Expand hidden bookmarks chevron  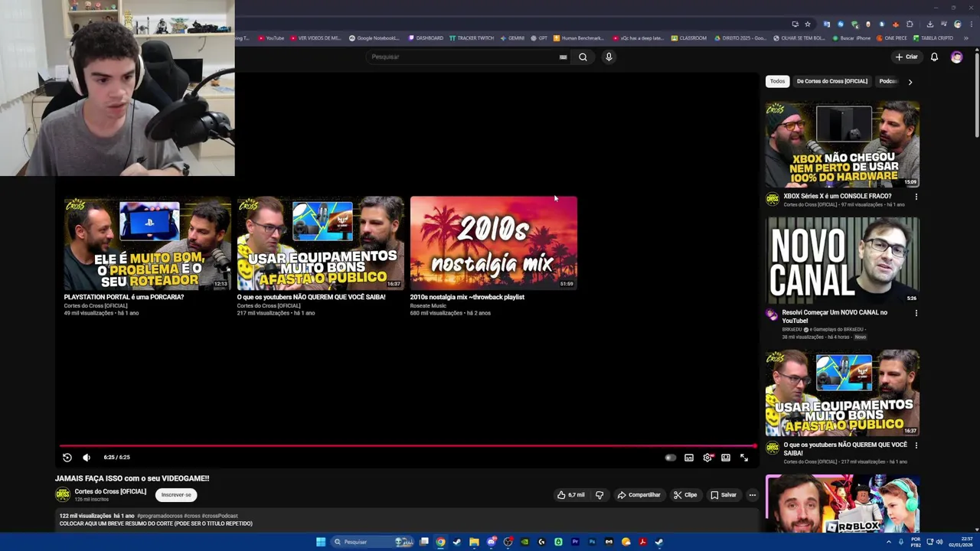[x=965, y=38]
